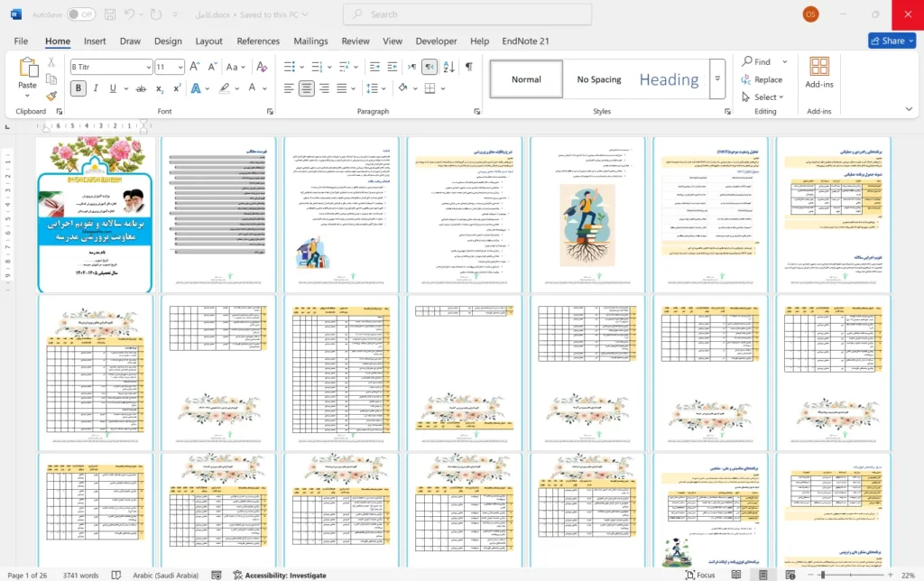This screenshot has width=924, height=581.
Task: Open the font size dropdown
Action: tap(180, 67)
